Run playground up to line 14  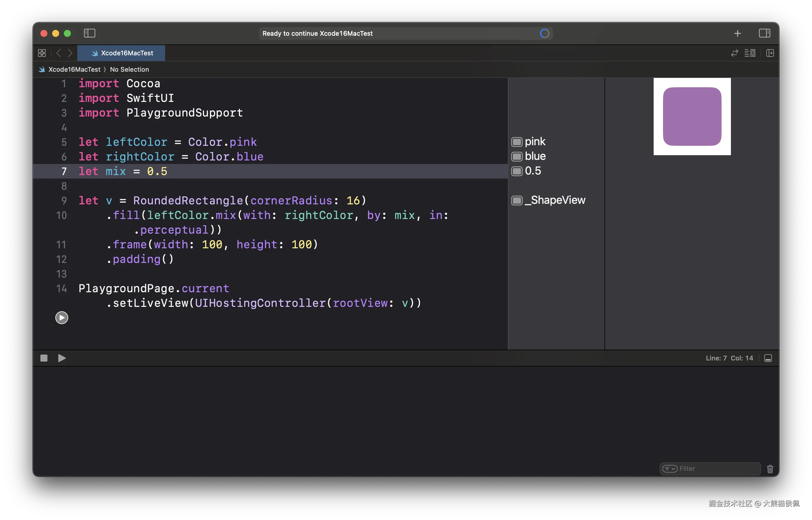tap(61, 317)
